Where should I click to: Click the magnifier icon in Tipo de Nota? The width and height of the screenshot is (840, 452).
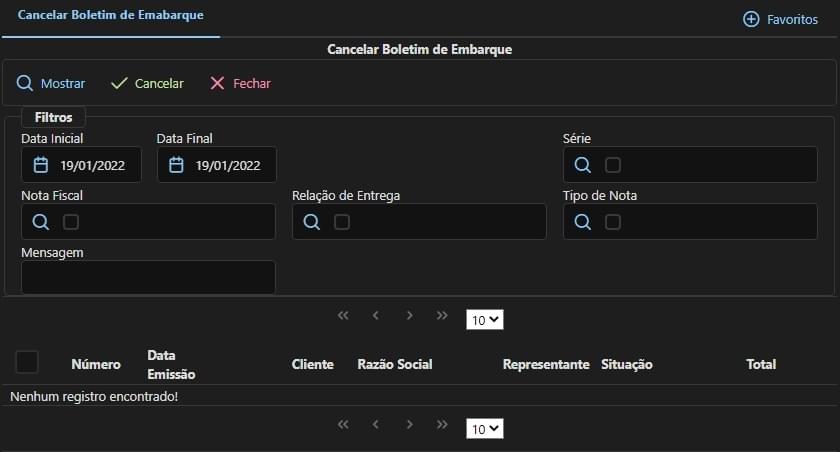coord(582,222)
